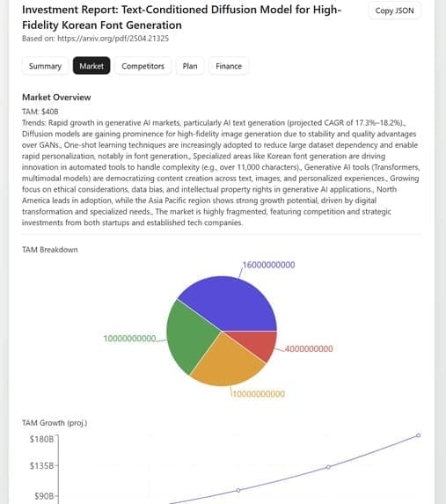Click the $180B axis label
This screenshot has height=504, width=446.
42,439
